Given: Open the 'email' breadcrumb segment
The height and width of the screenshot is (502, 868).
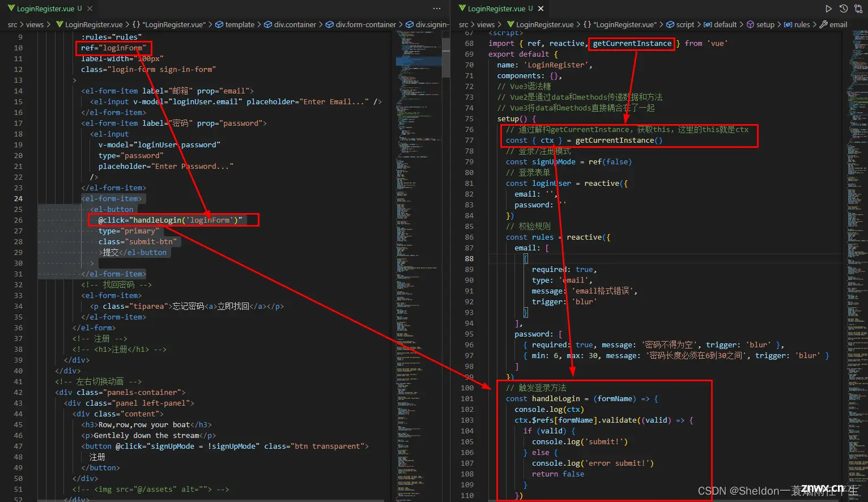Looking at the screenshot, I should [833, 24].
